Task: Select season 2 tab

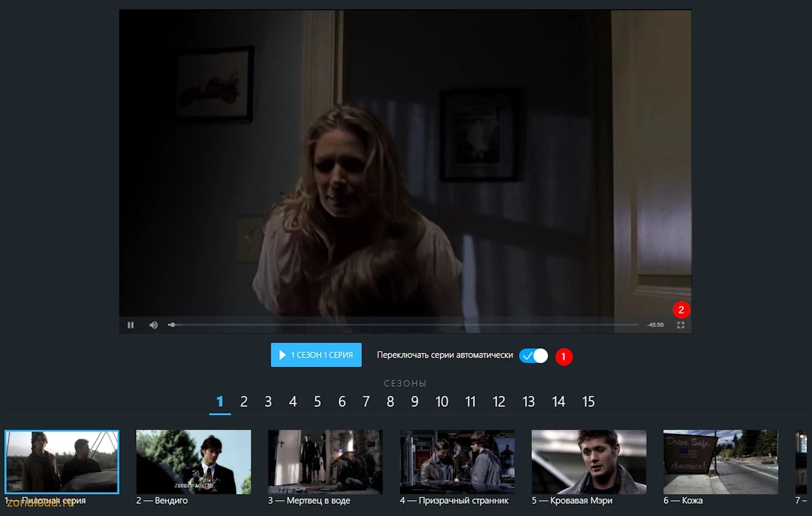Action: (244, 402)
